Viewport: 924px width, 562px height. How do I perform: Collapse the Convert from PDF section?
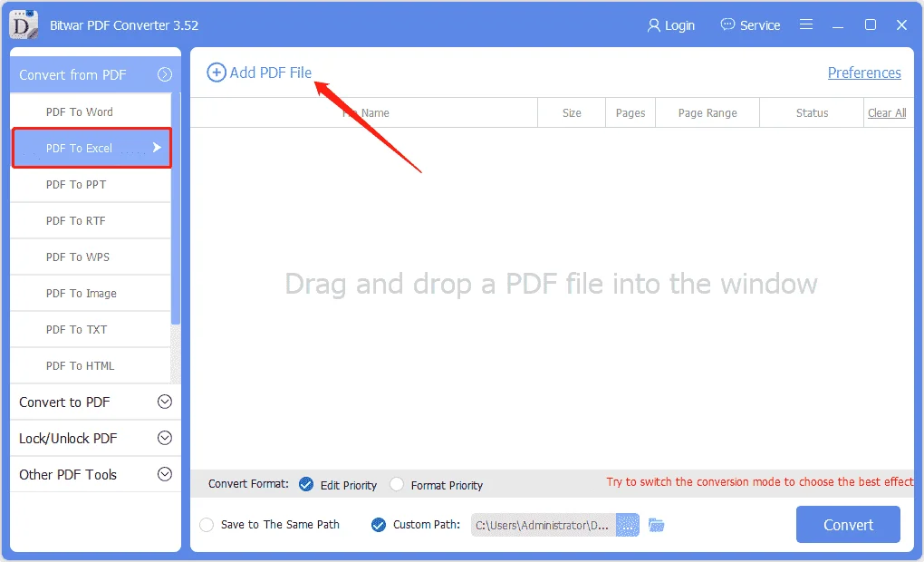[x=164, y=75]
